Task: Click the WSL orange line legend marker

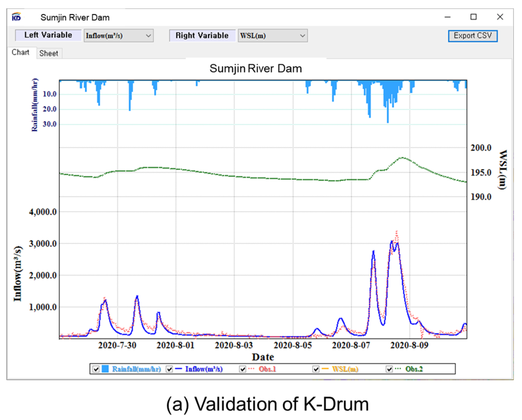Action: [325, 369]
